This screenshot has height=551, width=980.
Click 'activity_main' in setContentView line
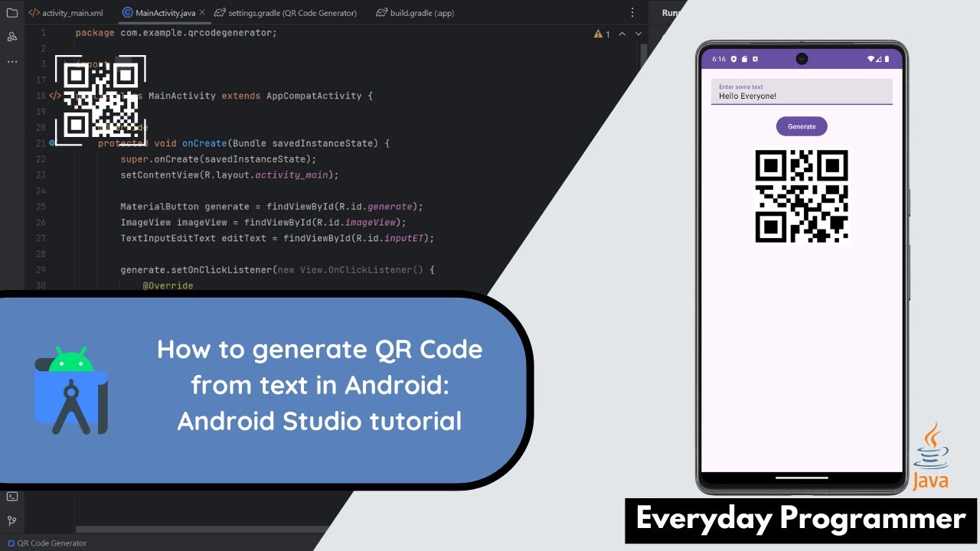[x=291, y=174]
